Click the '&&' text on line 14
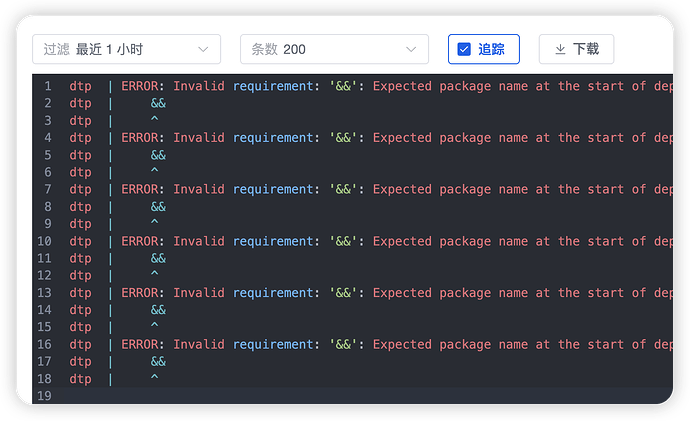The image size is (690, 421). (x=158, y=310)
